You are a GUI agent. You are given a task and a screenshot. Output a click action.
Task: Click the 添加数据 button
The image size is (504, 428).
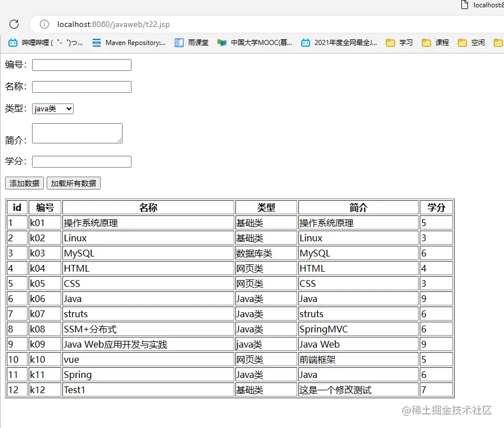click(x=24, y=183)
